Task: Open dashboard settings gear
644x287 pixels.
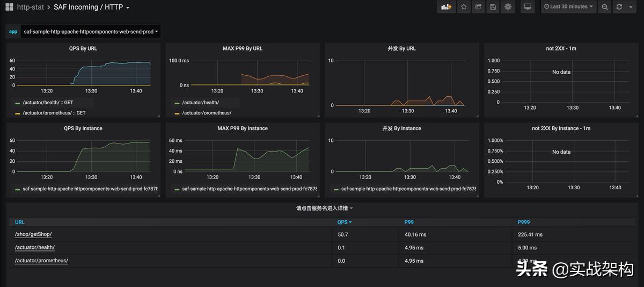Action: [x=508, y=7]
